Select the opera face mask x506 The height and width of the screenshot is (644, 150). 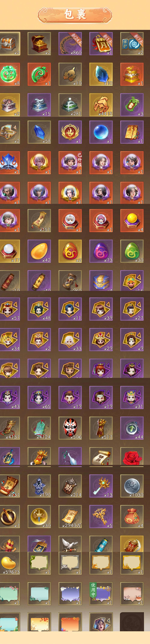pos(70,428)
